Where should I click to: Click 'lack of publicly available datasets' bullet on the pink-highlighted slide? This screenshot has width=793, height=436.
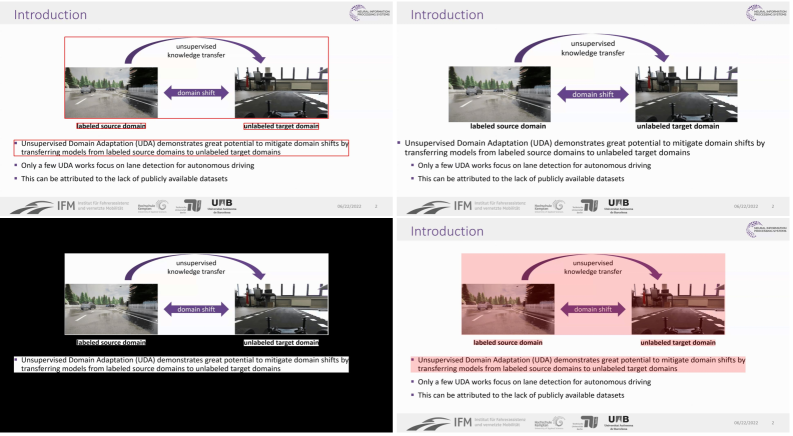[x=517, y=395]
